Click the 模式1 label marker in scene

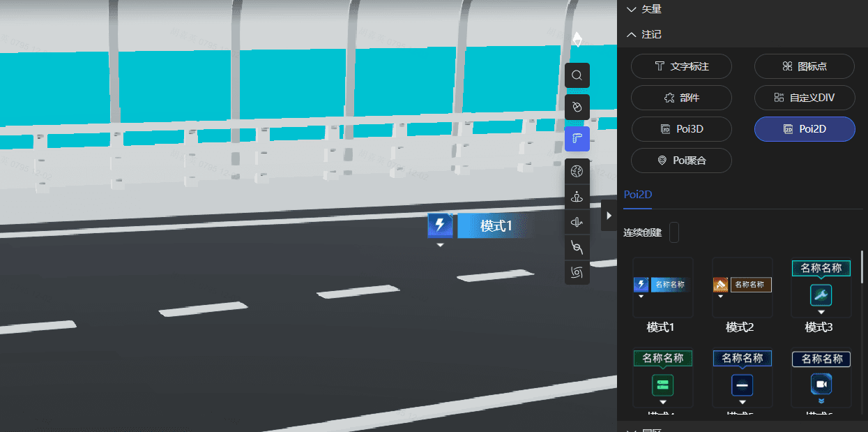pyautogui.click(x=480, y=225)
